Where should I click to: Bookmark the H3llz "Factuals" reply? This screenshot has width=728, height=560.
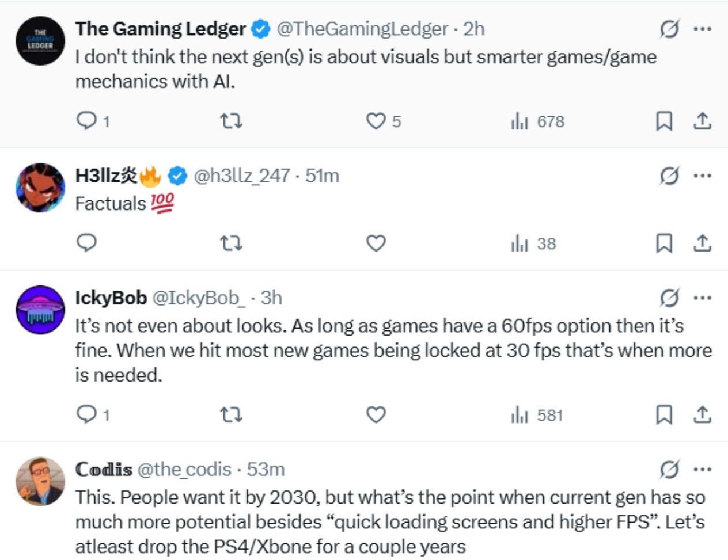(x=664, y=243)
